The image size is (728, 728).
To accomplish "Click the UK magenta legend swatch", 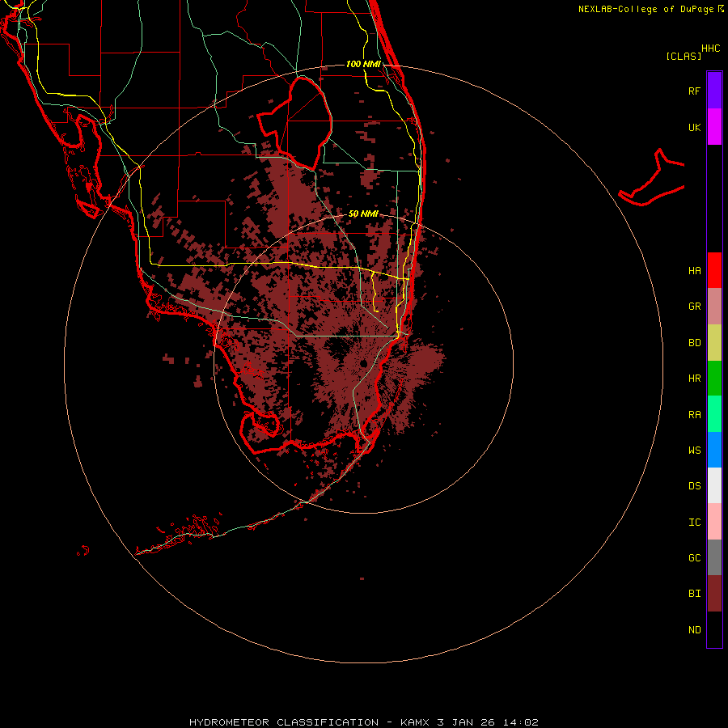I will pyautogui.click(x=714, y=127).
